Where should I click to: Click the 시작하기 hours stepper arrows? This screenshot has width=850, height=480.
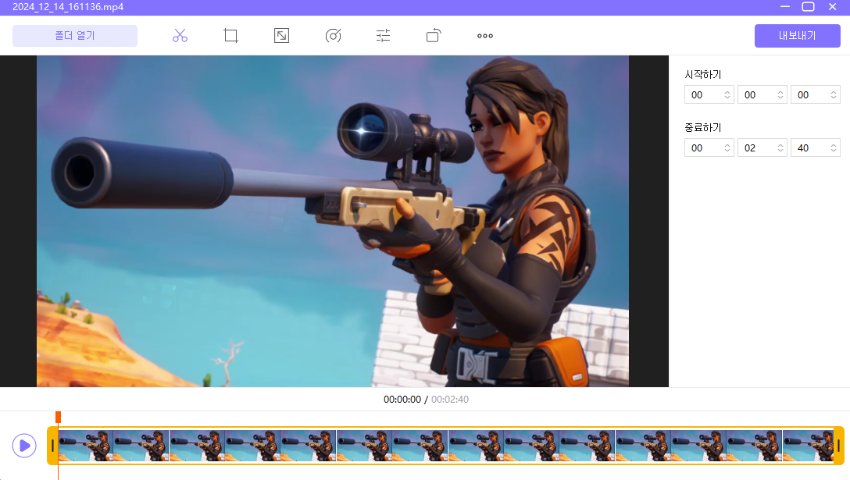[725, 95]
